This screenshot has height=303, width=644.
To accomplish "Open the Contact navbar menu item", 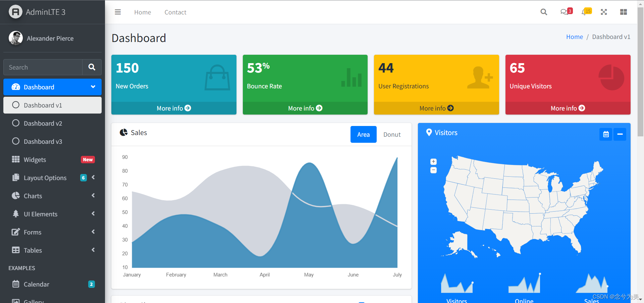I will [x=175, y=12].
